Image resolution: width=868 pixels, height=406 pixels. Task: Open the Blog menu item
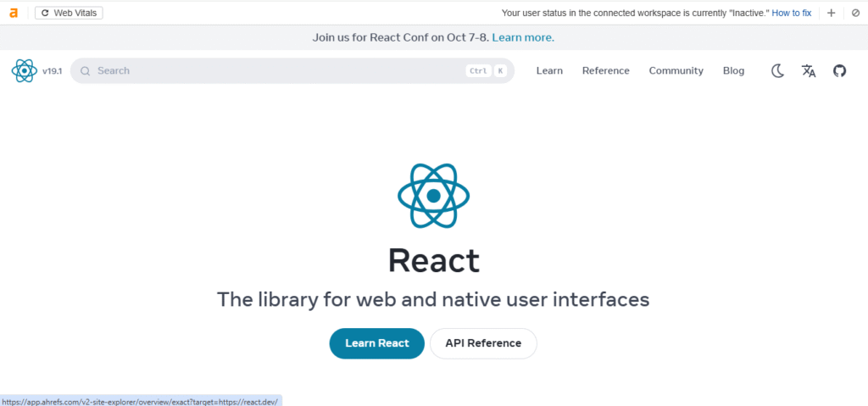pos(733,71)
